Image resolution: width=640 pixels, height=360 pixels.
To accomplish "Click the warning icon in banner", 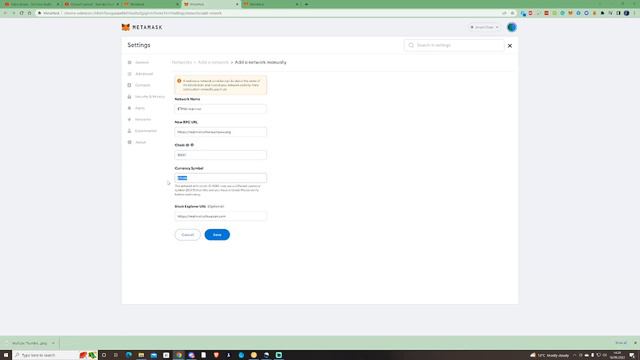I will pos(179,81).
